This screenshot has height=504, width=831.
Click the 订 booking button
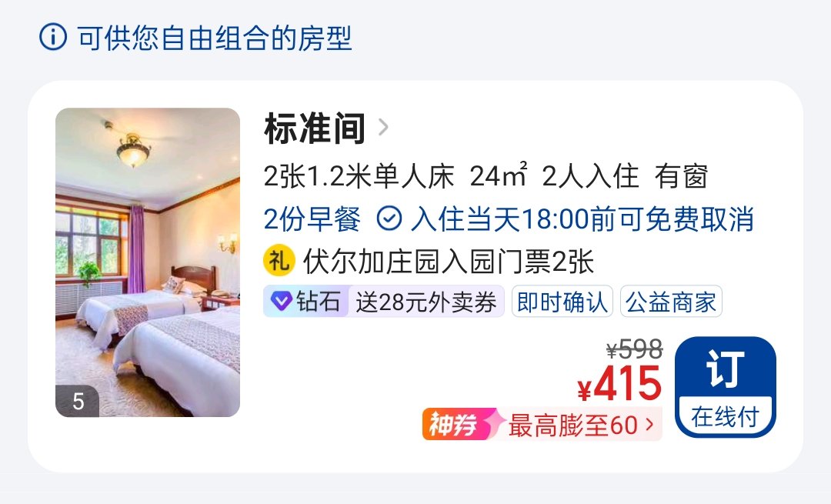725,387
